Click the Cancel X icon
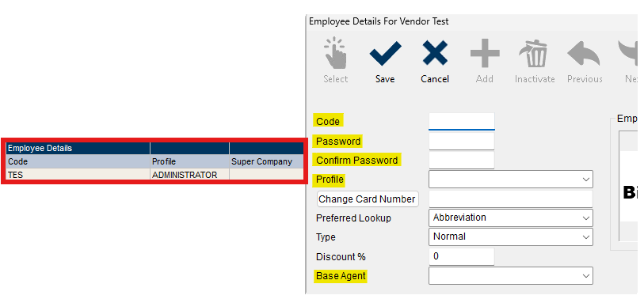Screen dimensions: 644x299 point(435,53)
